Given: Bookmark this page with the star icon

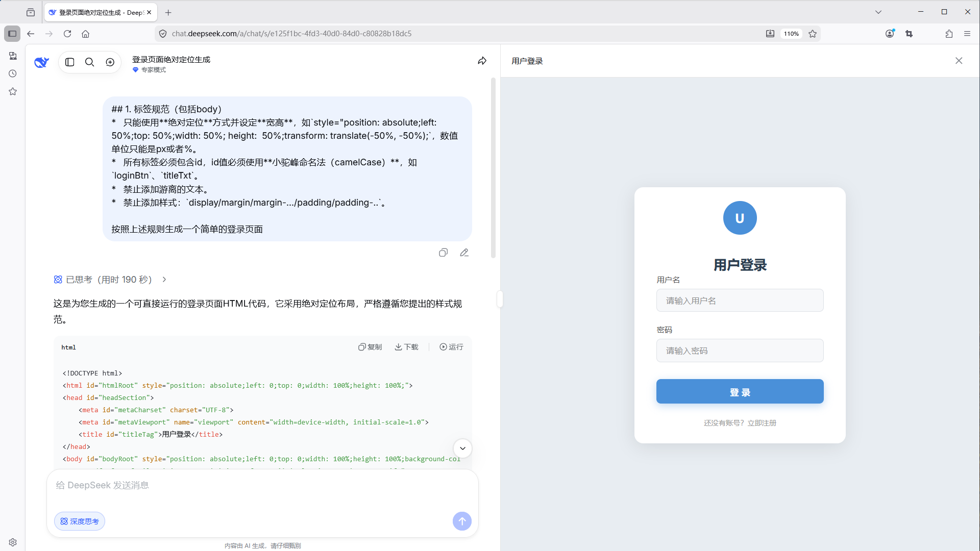Looking at the screenshot, I should [x=813, y=34].
